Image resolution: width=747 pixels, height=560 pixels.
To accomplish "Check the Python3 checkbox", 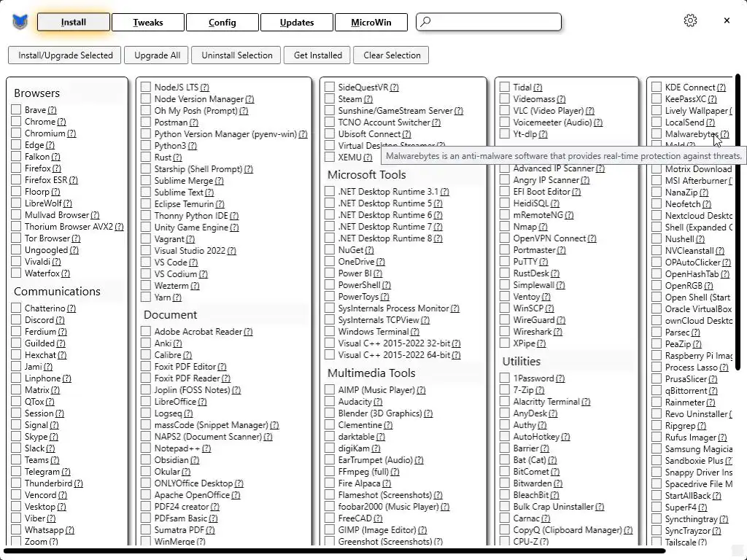I will point(146,146).
